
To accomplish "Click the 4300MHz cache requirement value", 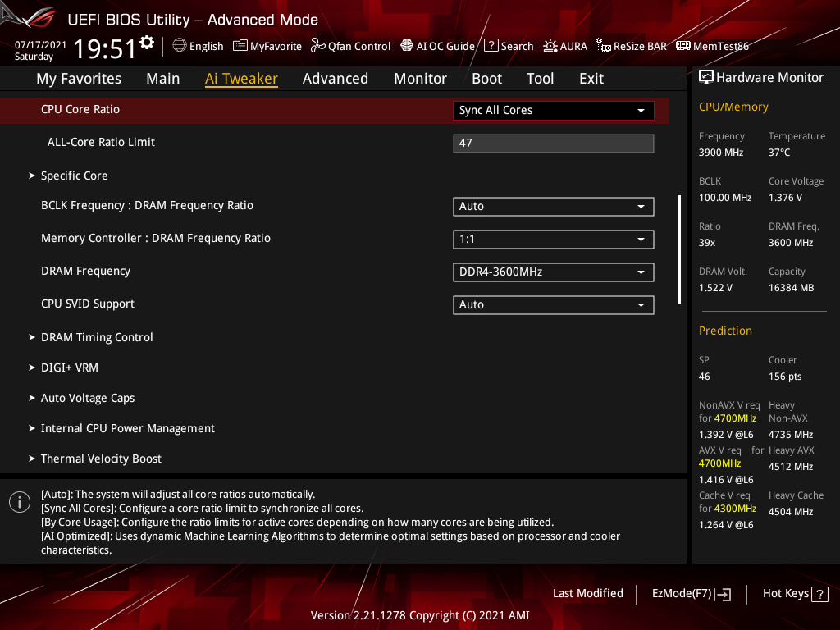I will click(735, 509).
